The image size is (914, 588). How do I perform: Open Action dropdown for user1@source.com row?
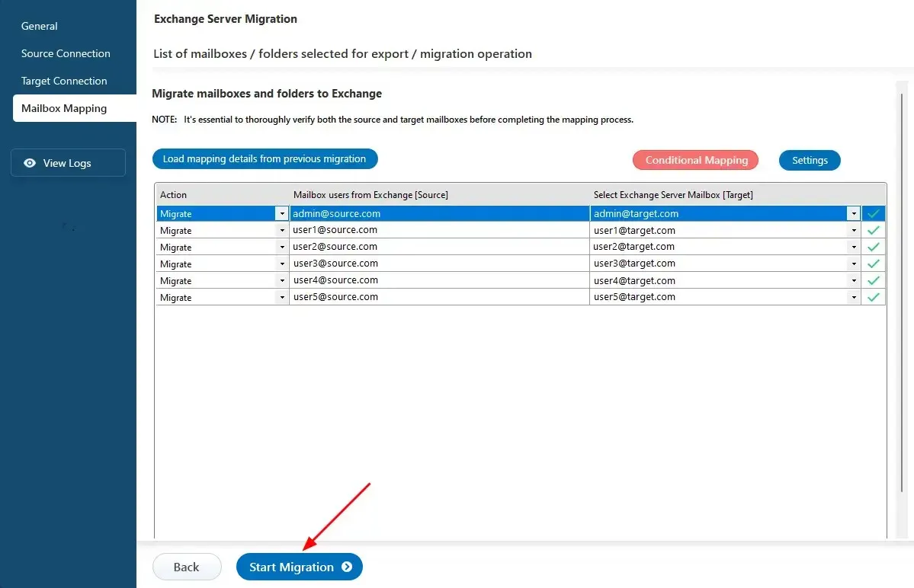[281, 231]
